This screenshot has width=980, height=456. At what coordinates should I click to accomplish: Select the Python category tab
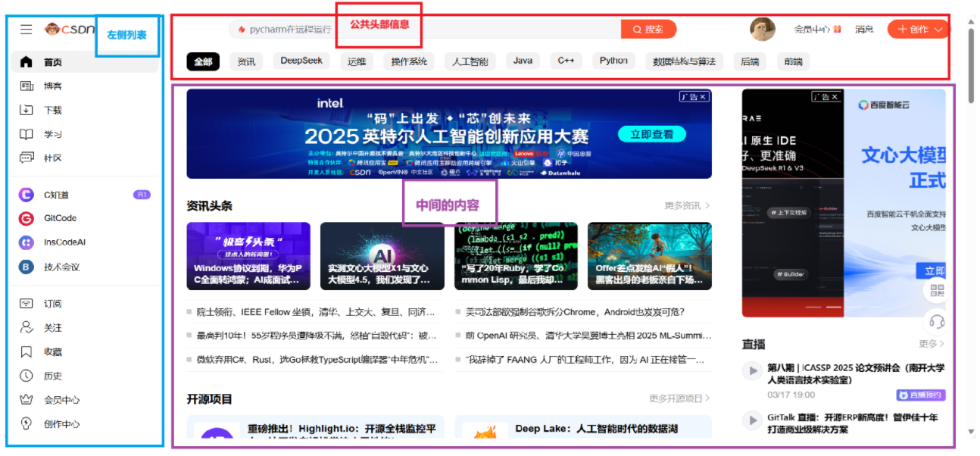[613, 61]
